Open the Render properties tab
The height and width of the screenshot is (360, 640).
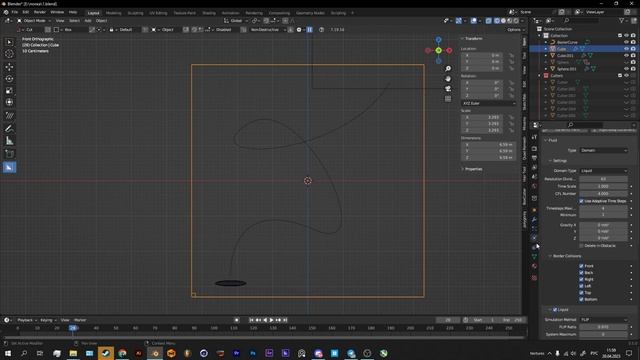[534, 149]
